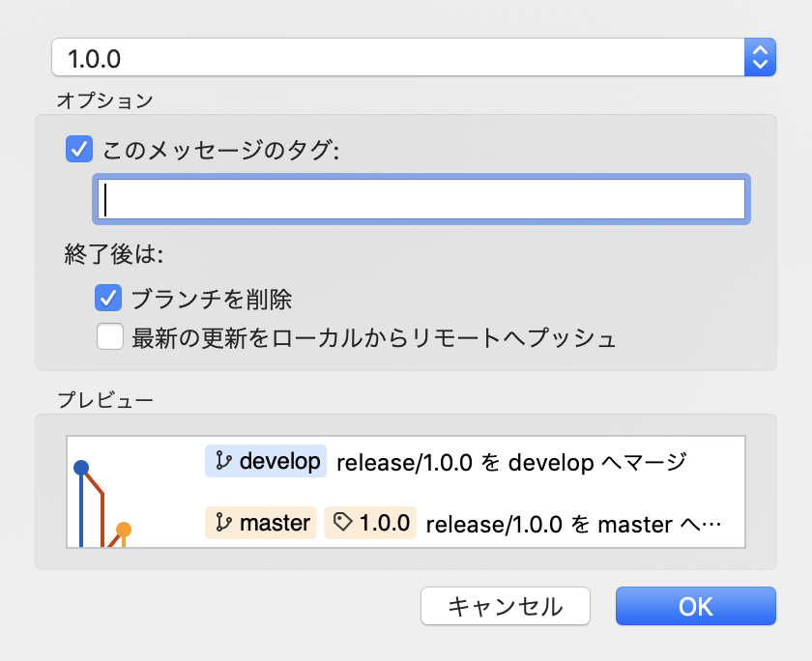Click the 1.0.0 release version combo box
The width and height of the screenshot is (812, 661).
click(396, 58)
